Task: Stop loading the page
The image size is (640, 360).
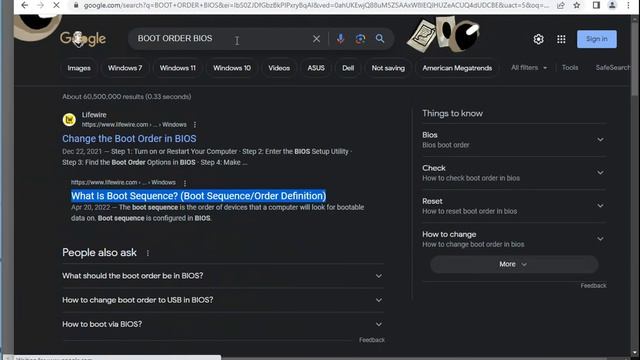Action: pos(56,5)
